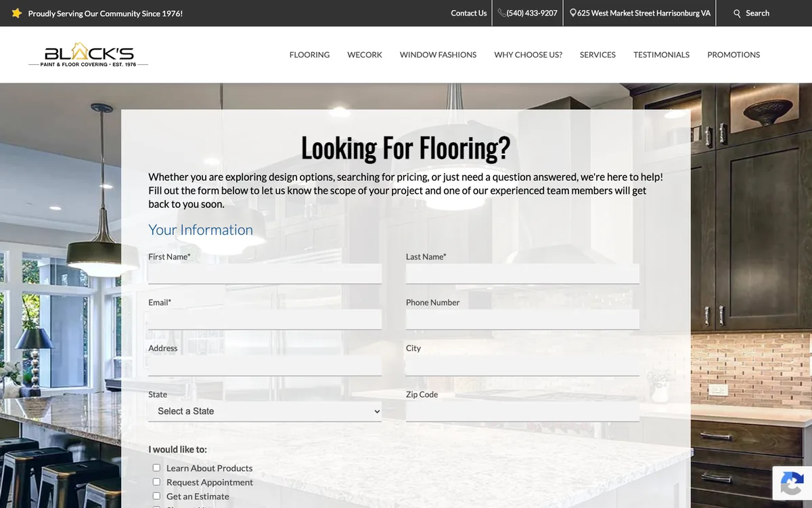Click the First Name input field
This screenshot has width=812, height=508.
(x=265, y=274)
